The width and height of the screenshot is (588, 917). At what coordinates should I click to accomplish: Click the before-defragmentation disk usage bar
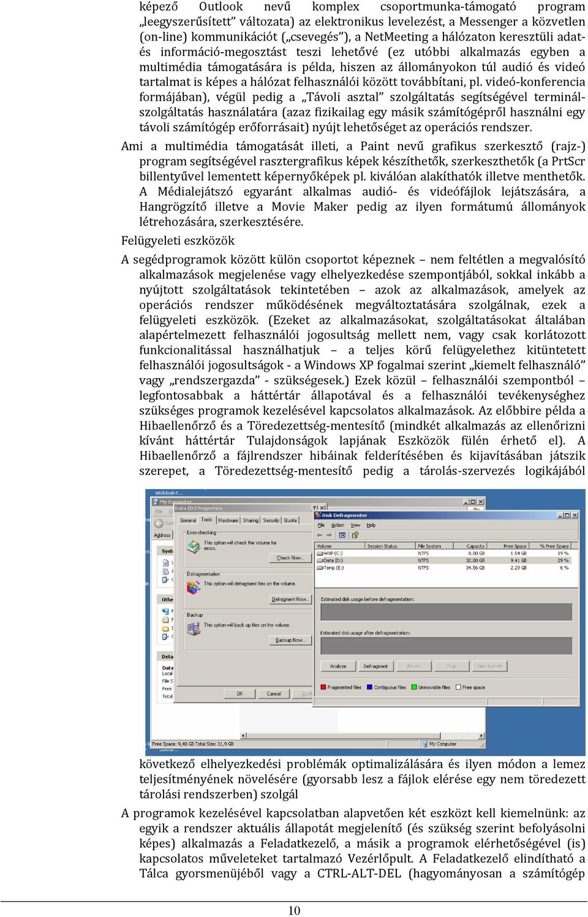447,612
